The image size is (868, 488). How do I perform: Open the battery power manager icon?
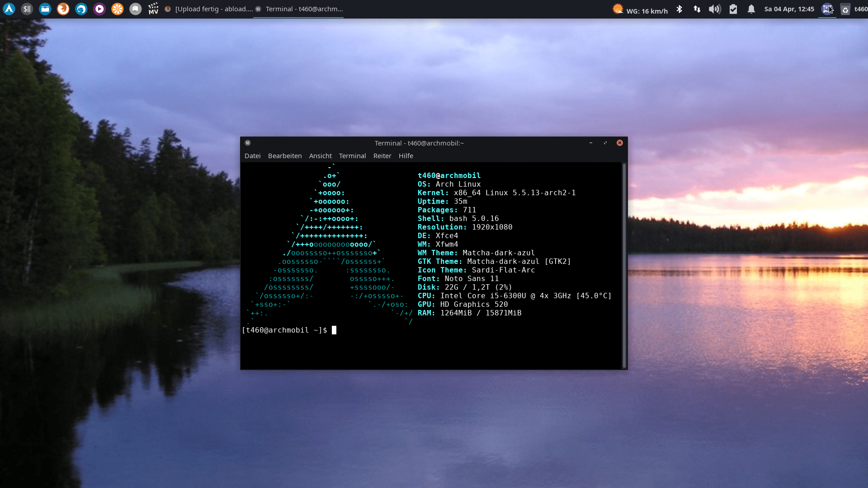click(733, 9)
